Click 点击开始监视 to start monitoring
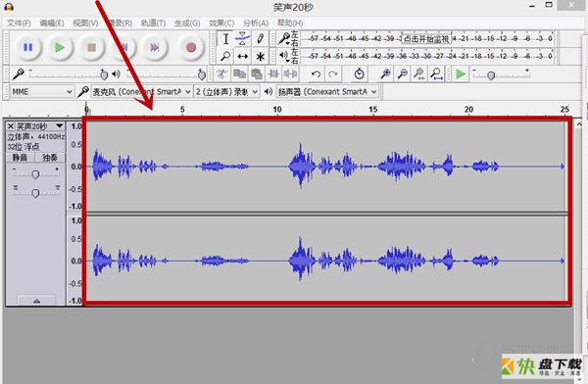This screenshot has width=588, height=384. (426, 38)
